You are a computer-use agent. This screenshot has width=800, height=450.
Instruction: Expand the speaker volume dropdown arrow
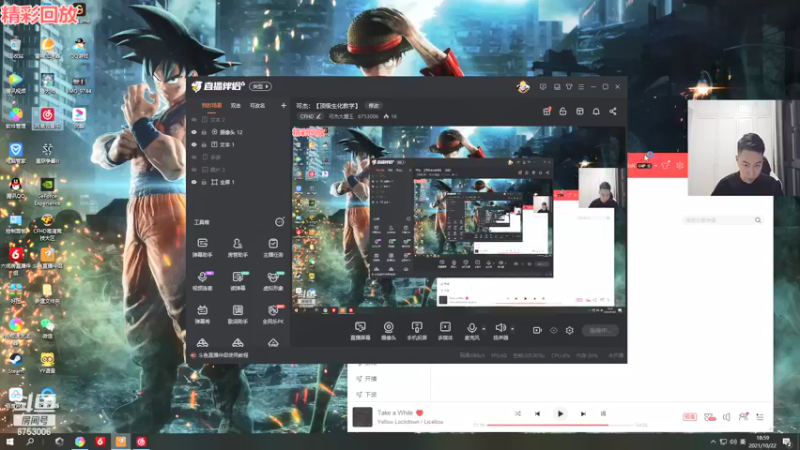512,329
